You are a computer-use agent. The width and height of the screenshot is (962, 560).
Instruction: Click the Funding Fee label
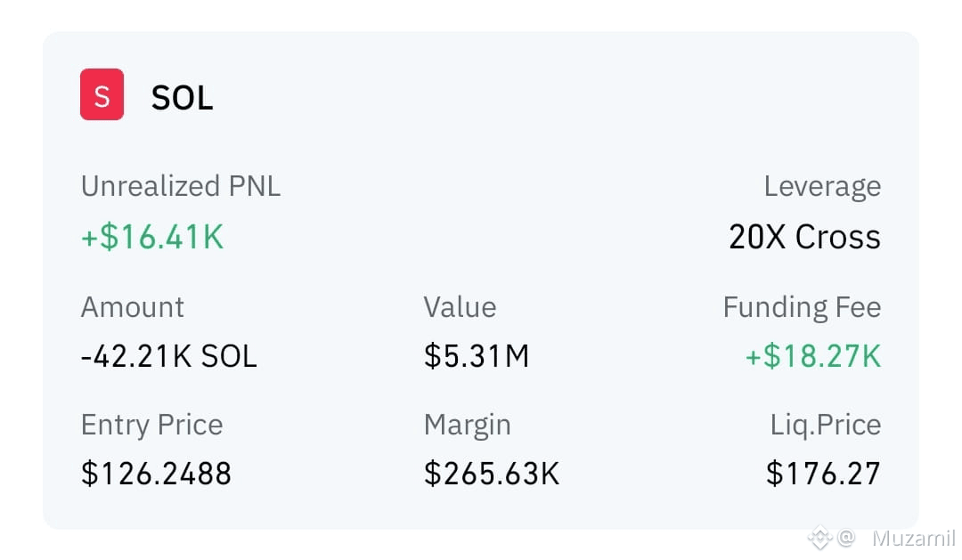coord(802,307)
